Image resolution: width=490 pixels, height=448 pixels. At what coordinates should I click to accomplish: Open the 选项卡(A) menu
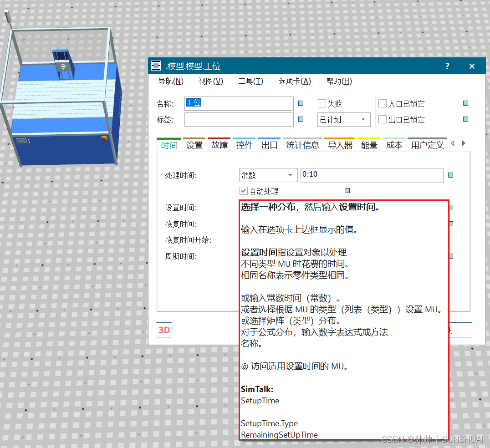click(295, 81)
